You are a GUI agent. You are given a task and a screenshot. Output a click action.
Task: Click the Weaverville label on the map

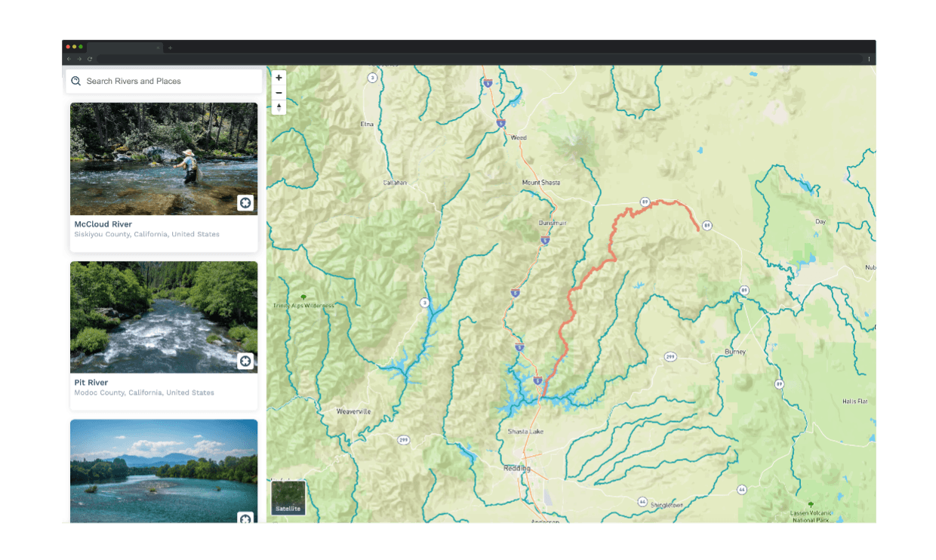(354, 411)
